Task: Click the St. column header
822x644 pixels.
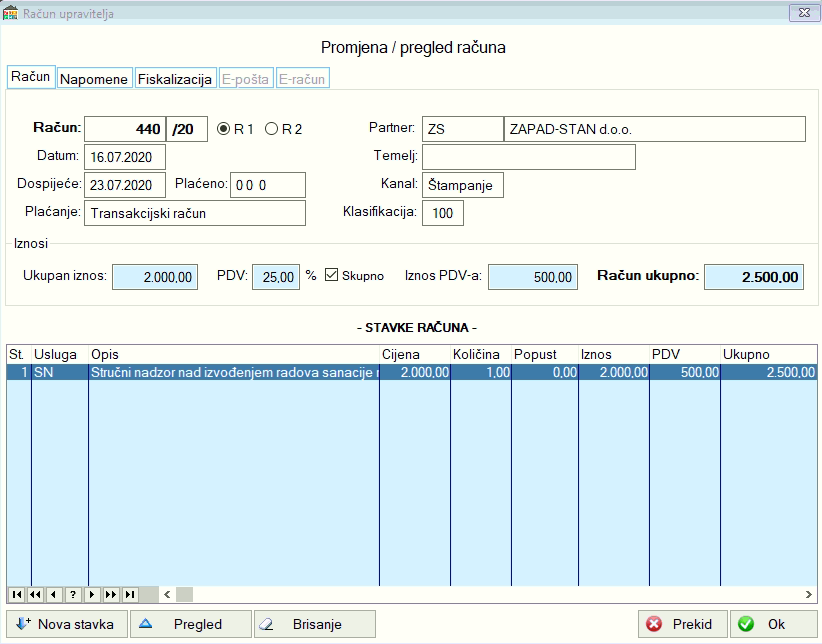Action: coord(19,355)
